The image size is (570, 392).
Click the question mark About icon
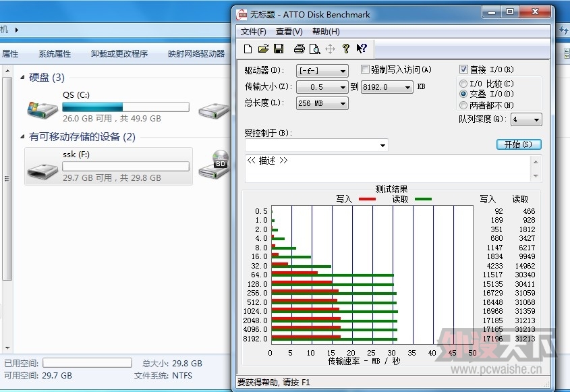tap(345, 49)
